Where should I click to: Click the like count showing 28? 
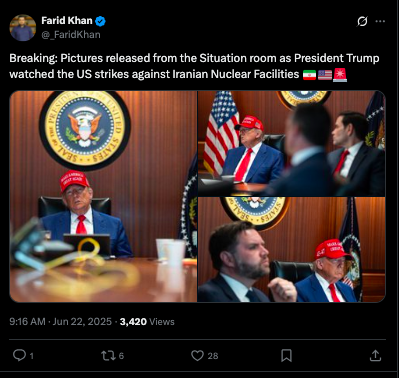click(x=213, y=356)
